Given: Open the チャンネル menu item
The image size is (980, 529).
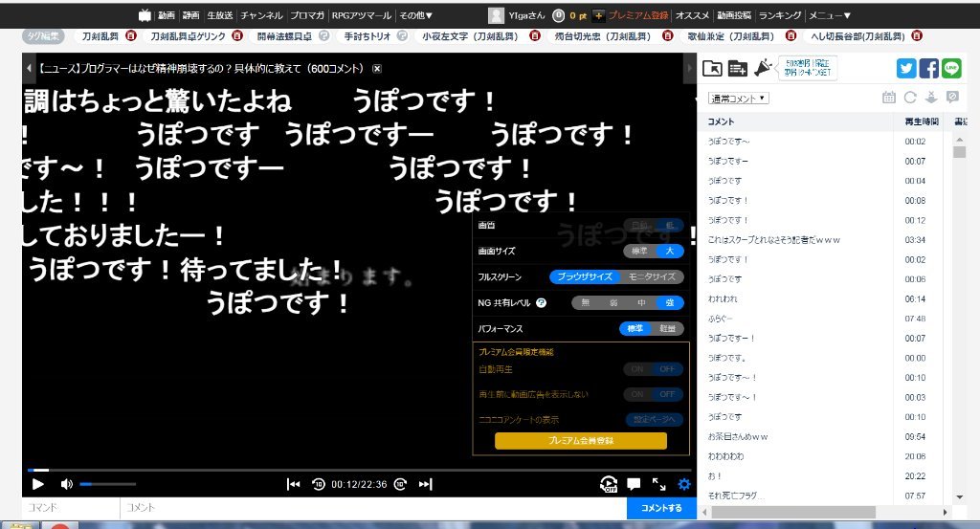Looking at the screenshot, I should (262, 15).
